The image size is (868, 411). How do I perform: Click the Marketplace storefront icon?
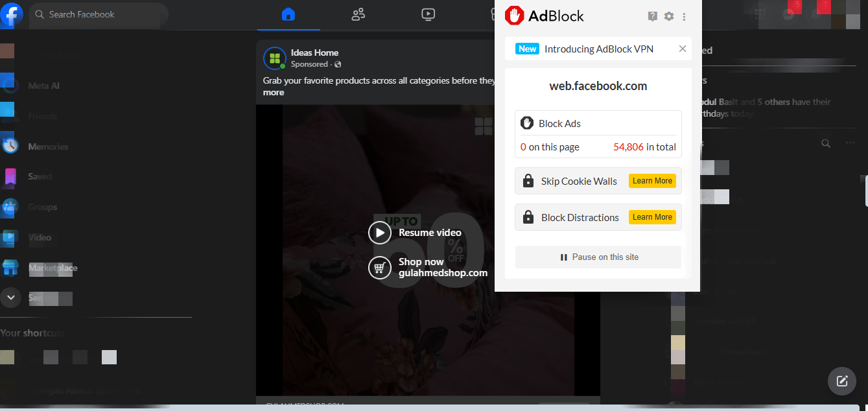pyautogui.click(x=10, y=268)
